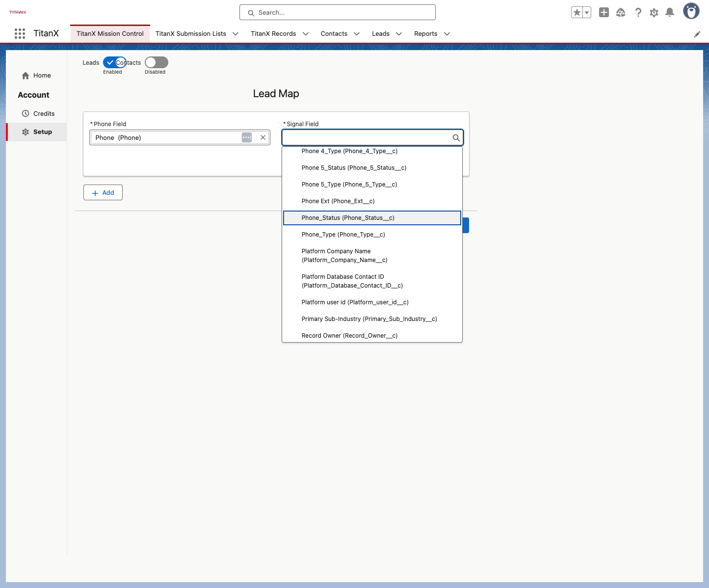Image resolution: width=709 pixels, height=588 pixels.
Task: Open the Trailhead guidance icon
Action: pyautogui.click(x=621, y=13)
